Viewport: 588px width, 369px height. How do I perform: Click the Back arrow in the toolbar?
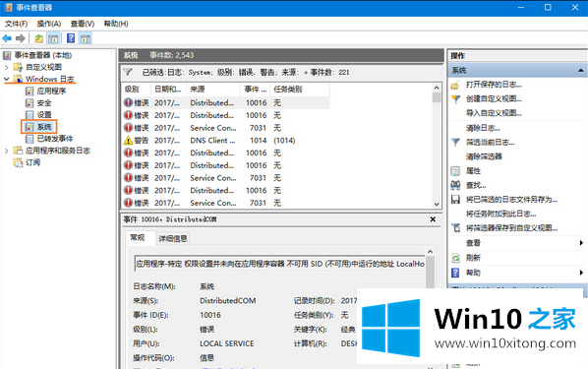pos(7,38)
